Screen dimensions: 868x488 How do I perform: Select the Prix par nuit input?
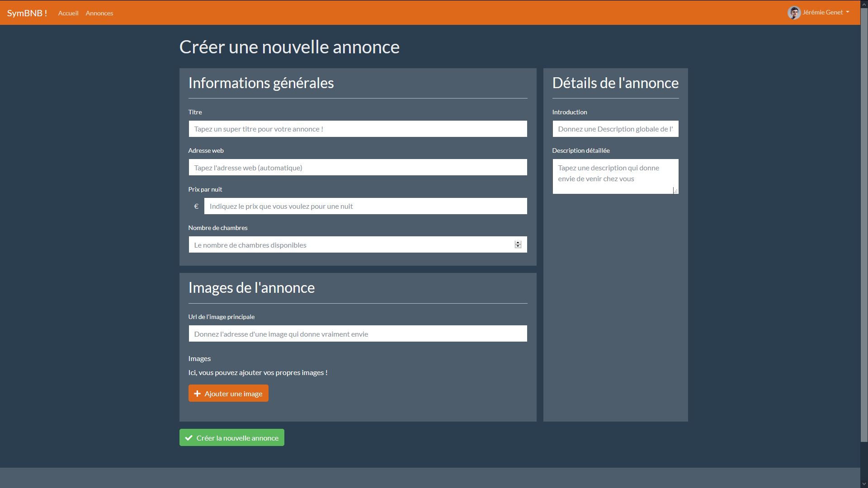tap(365, 206)
